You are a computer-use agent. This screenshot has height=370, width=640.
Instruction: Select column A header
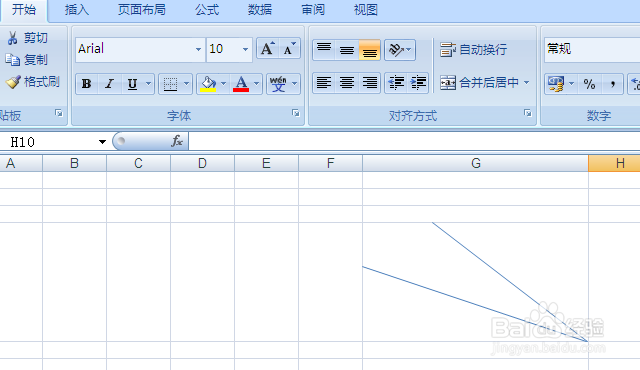coord(20,164)
